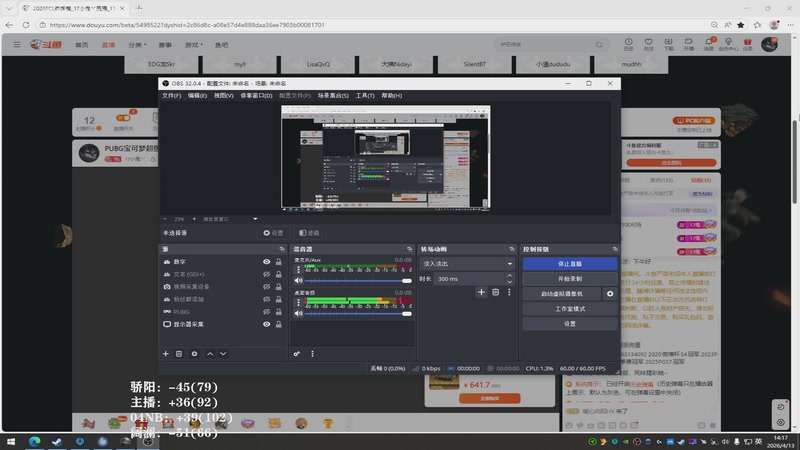
Task: Mute the 桌面音频 speaker icon
Action: coord(298,313)
